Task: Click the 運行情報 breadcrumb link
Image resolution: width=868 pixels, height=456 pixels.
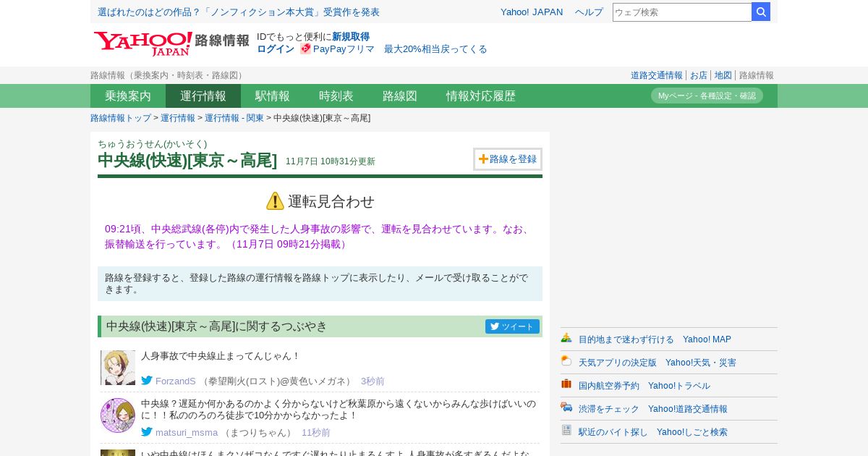Action: (x=178, y=118)
